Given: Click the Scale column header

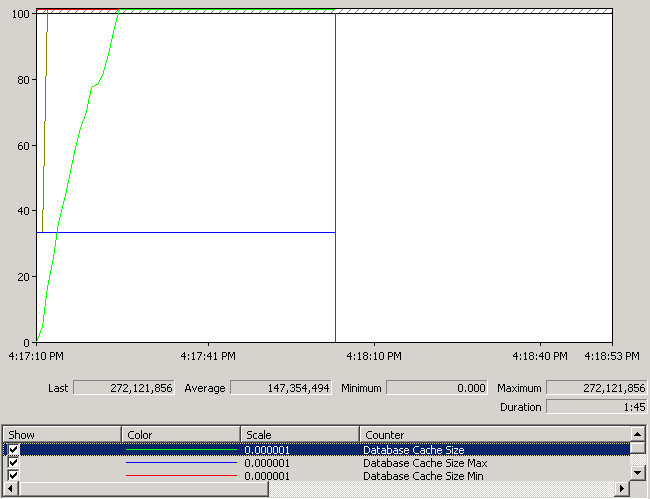Looking at the screenshot, I should pos(299,435).
